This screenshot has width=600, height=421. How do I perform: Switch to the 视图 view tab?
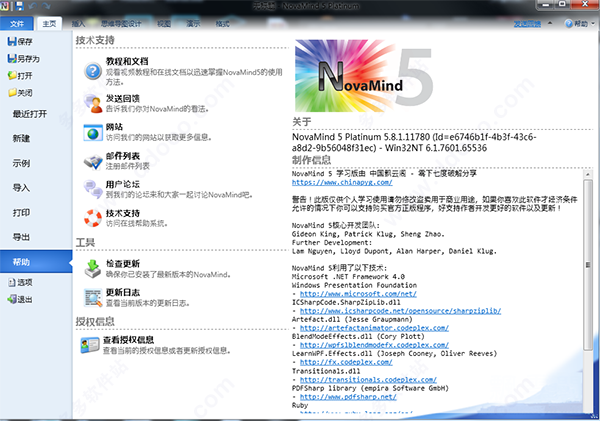[164, 24]
